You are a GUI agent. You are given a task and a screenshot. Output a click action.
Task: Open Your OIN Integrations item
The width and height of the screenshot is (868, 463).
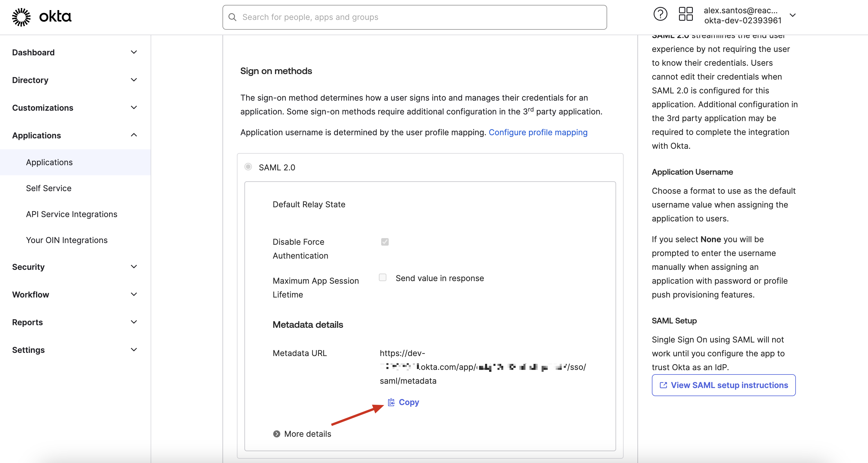pyautogui.click(x=76, y=240)
